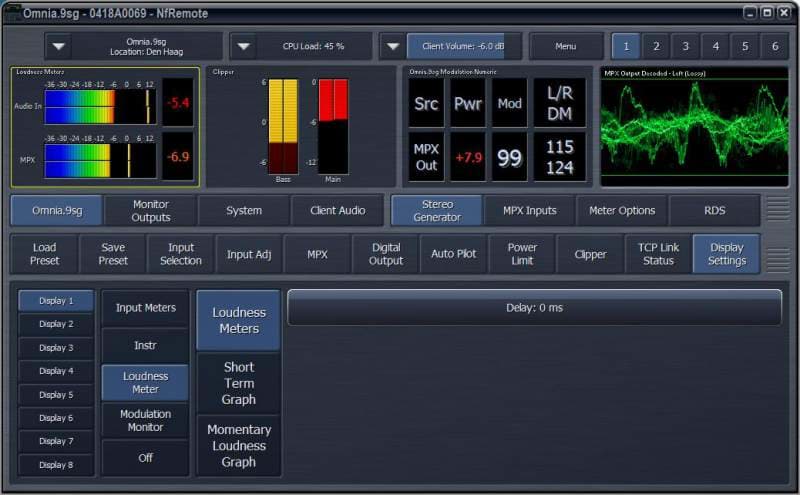This screenshot has height=495, width=800.
Task: Select Display 3
Action: tap(56, 348)
